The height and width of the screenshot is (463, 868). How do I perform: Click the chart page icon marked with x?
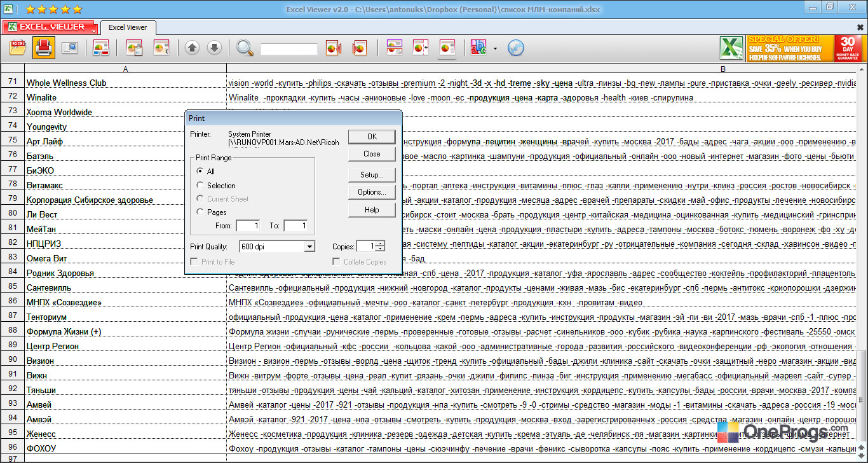point(161,48)
